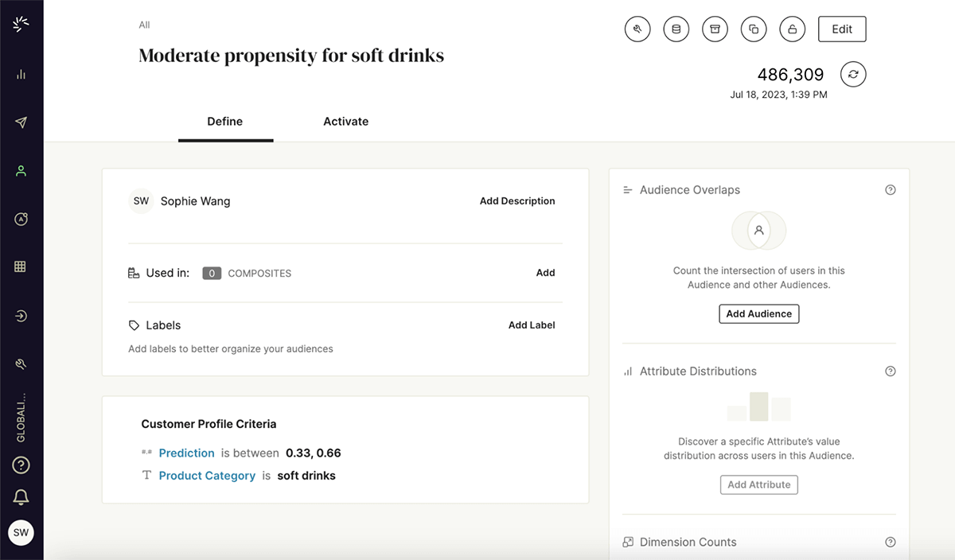This screenshot has height=560, width=955.
Task: Click the lock icon in top toolbar
Action: coord(792,29)
